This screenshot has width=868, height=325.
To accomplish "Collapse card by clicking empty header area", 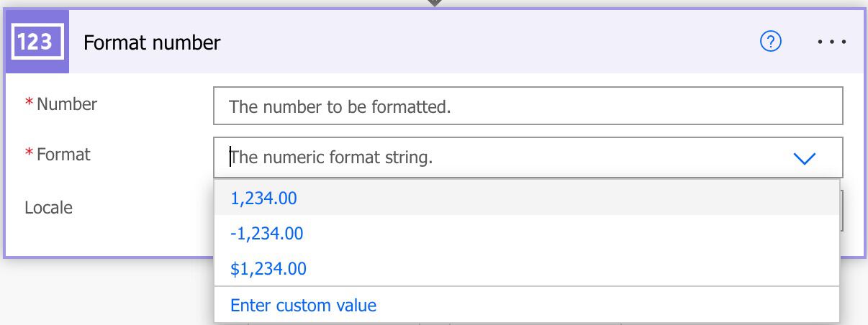I will pos(489,42).
